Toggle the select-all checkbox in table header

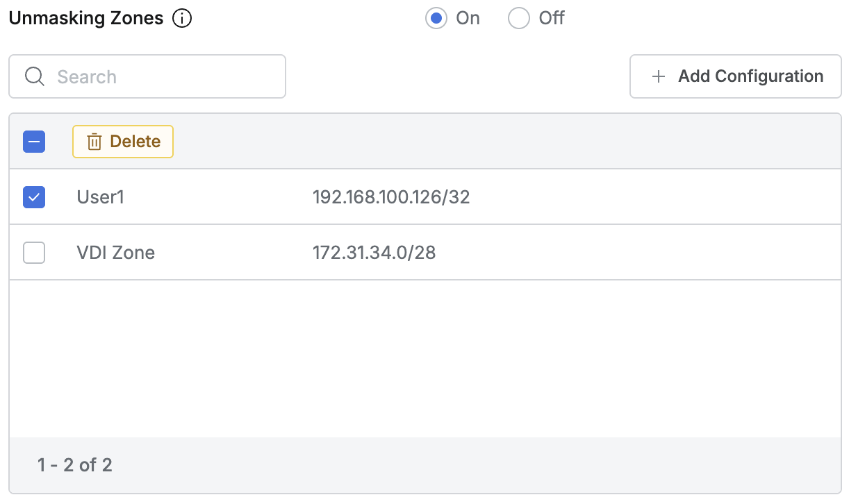34,142
